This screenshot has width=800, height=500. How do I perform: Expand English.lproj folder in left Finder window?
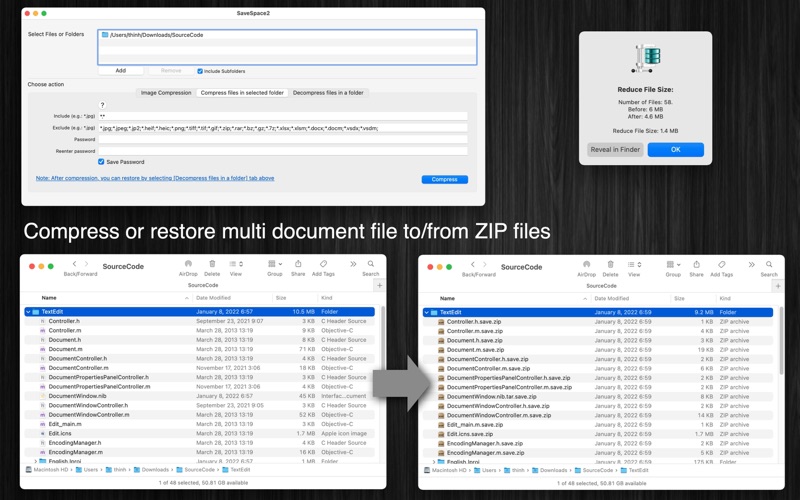(35, 461)
